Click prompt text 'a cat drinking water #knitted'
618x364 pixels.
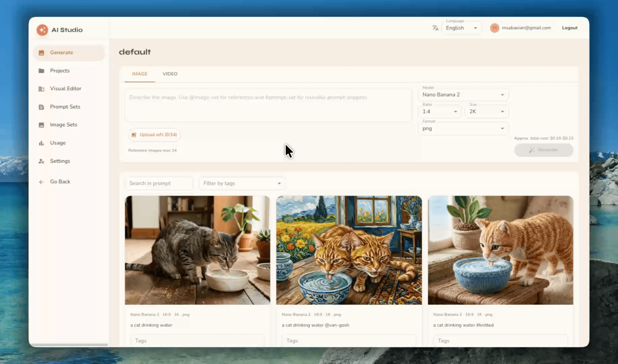[x=463, y=325]
